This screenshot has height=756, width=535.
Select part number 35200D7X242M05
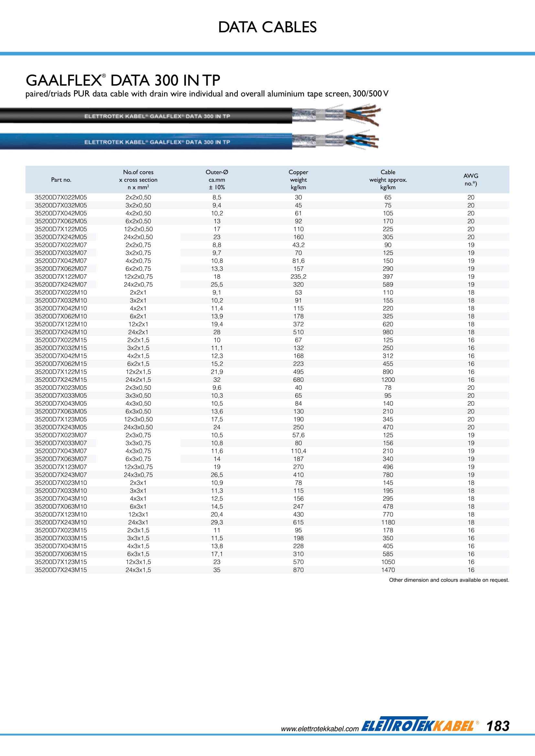click(61, 237)
